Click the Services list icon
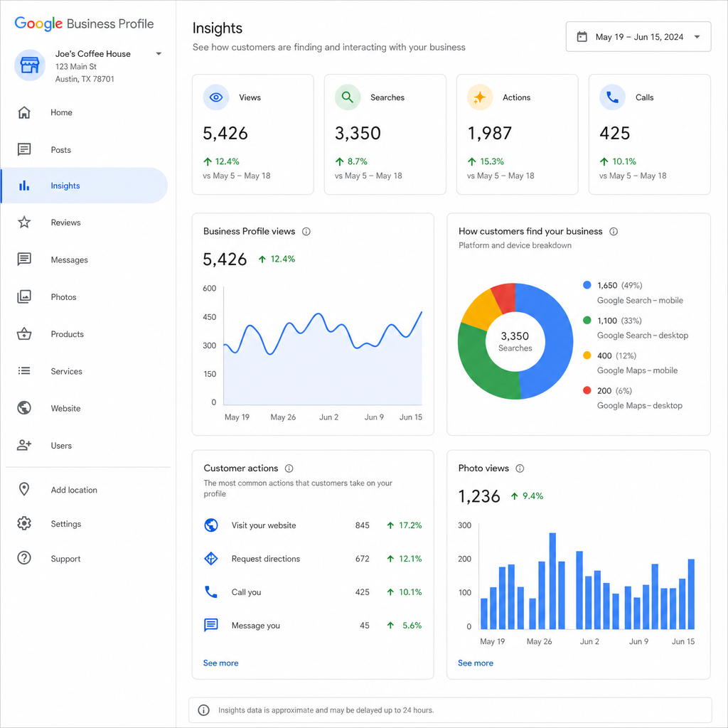 coord(24,371)
